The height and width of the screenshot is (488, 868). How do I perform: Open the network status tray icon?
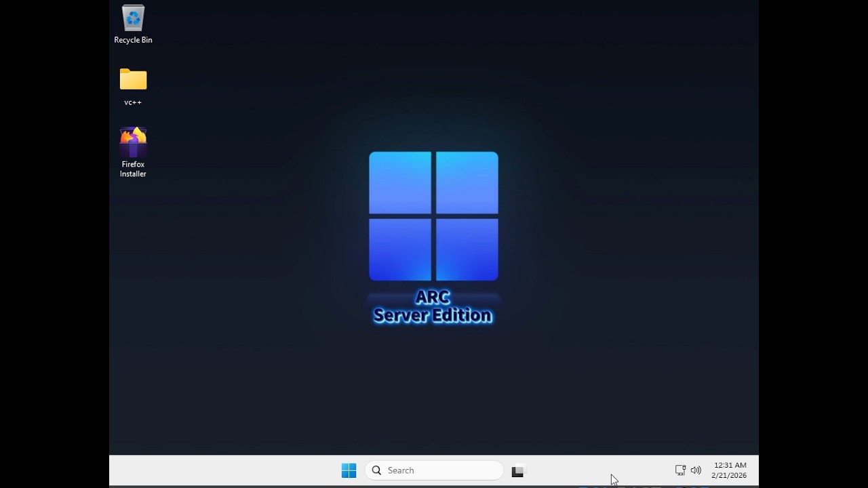pos(680,470)
